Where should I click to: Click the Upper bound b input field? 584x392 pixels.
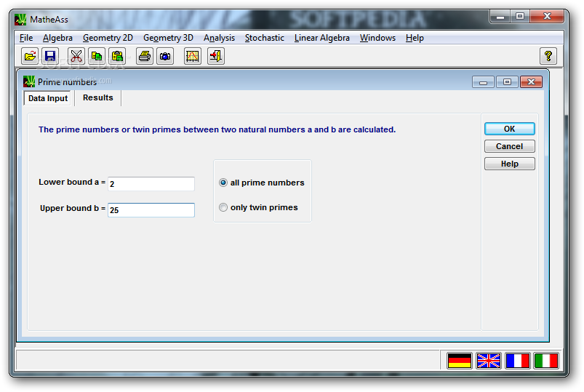151,210
